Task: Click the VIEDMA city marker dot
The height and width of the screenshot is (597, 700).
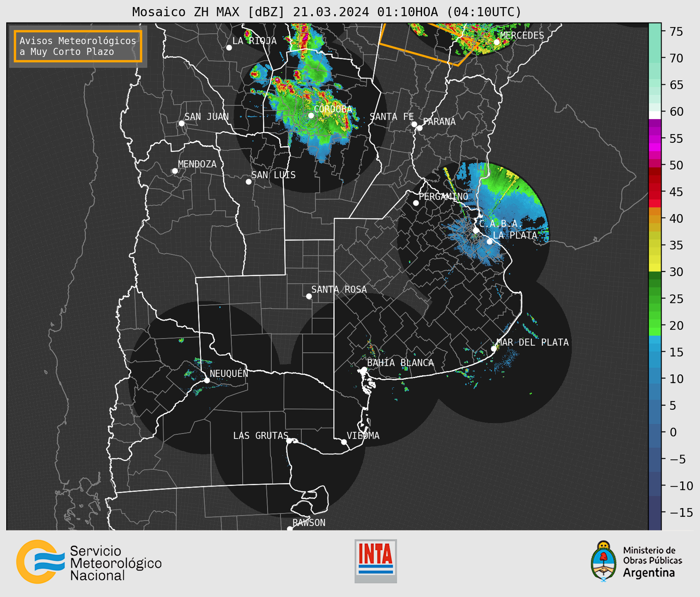Action: [344, 442]
